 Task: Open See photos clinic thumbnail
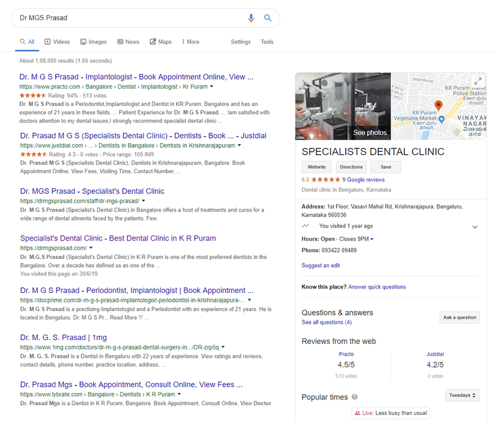[x=343, y=106]
